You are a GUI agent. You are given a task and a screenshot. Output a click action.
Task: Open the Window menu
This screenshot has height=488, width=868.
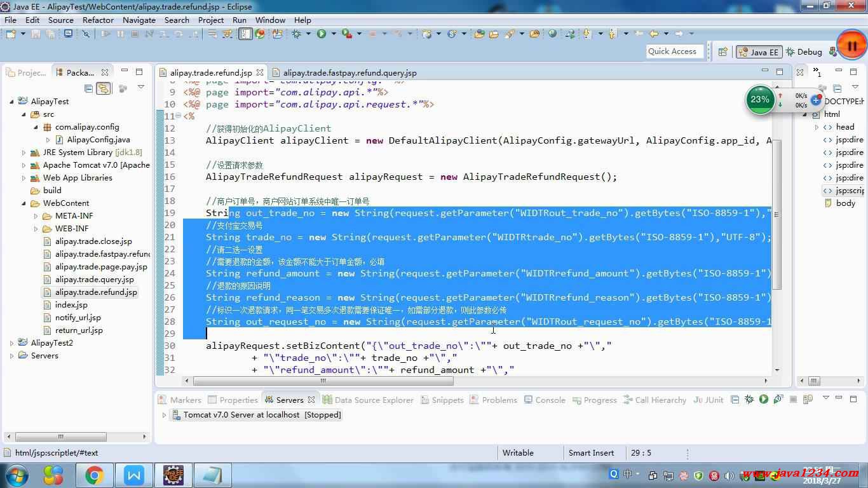(270, 20)
